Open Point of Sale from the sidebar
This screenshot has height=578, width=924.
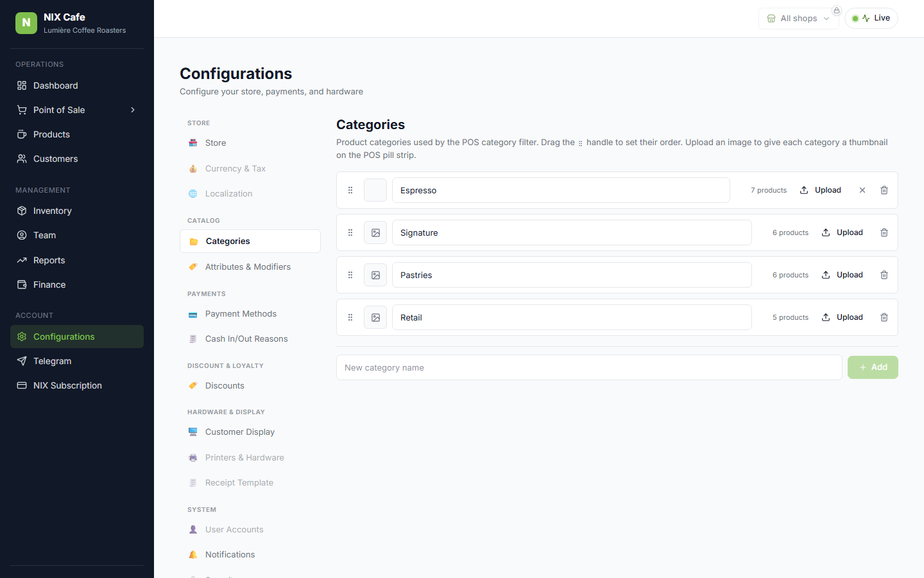tap(77, 110)
